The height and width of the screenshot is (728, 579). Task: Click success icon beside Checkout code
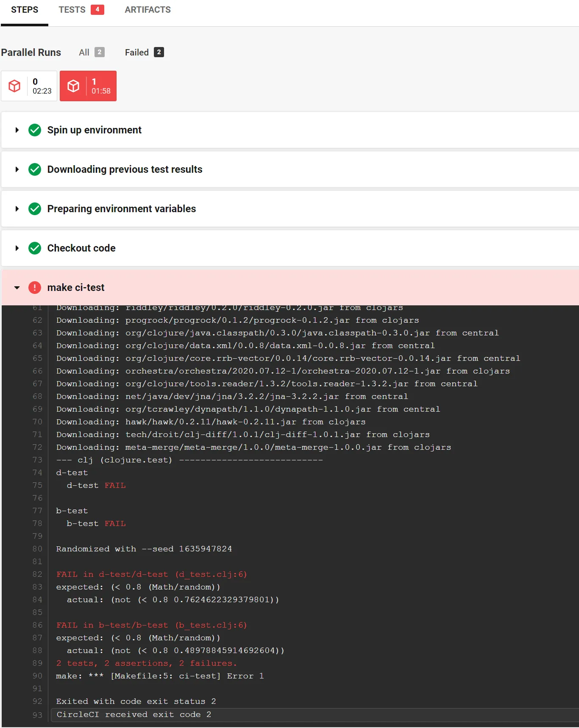point(35,248)
